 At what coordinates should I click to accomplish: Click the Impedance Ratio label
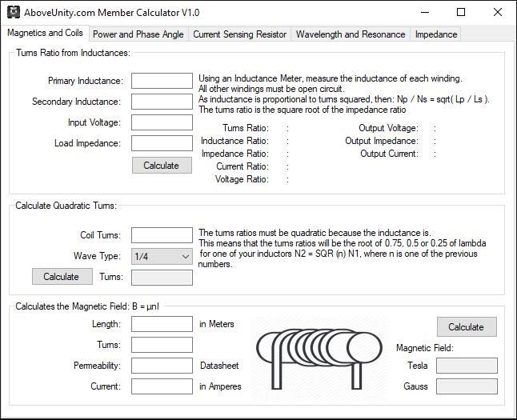[235, 154]
